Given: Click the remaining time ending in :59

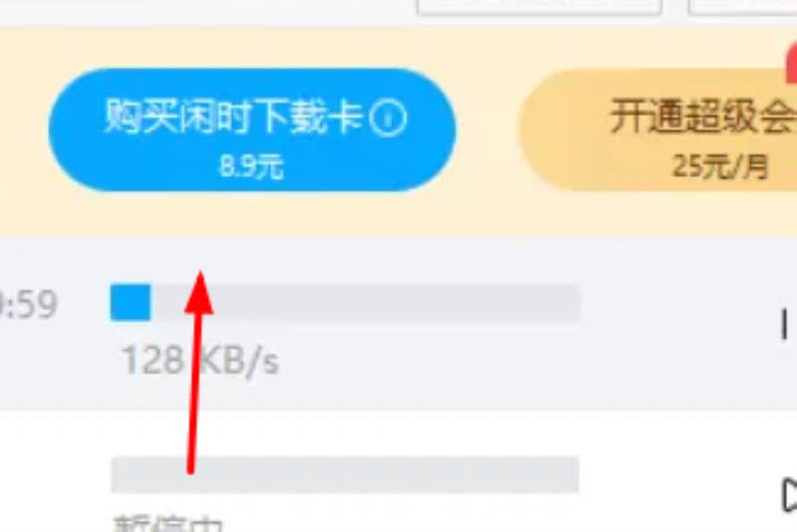Looking at the screenshot, I should click(x=29, y=305).
